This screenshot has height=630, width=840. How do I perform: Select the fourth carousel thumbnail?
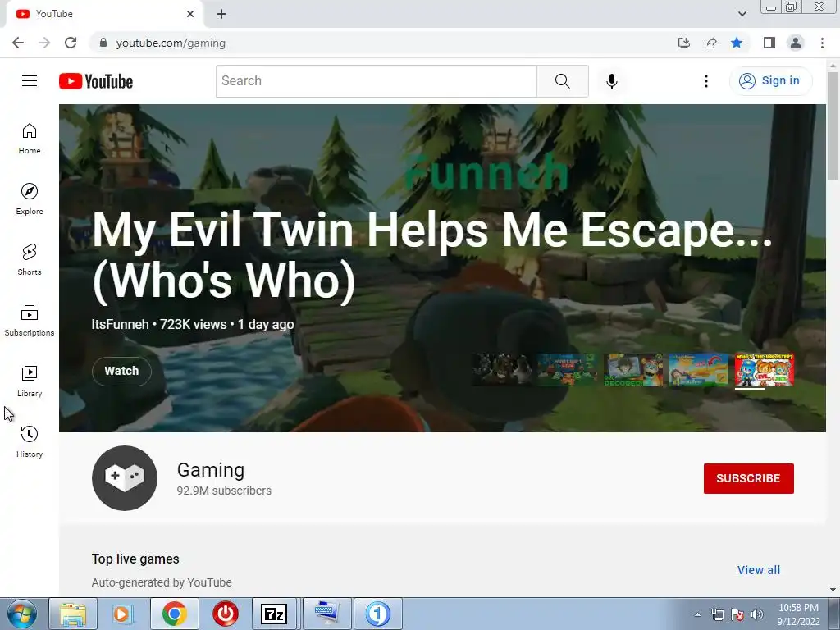point(699,370)
